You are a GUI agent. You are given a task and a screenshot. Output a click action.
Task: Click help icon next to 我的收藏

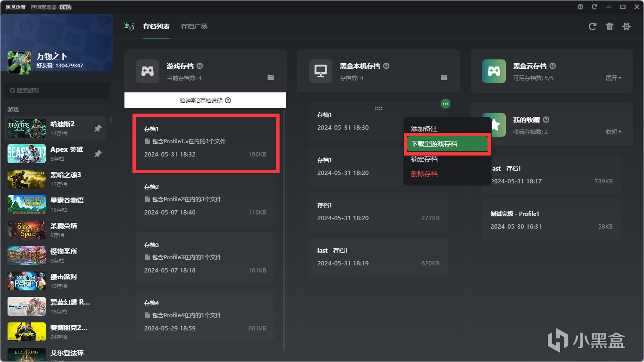point(546,120)
